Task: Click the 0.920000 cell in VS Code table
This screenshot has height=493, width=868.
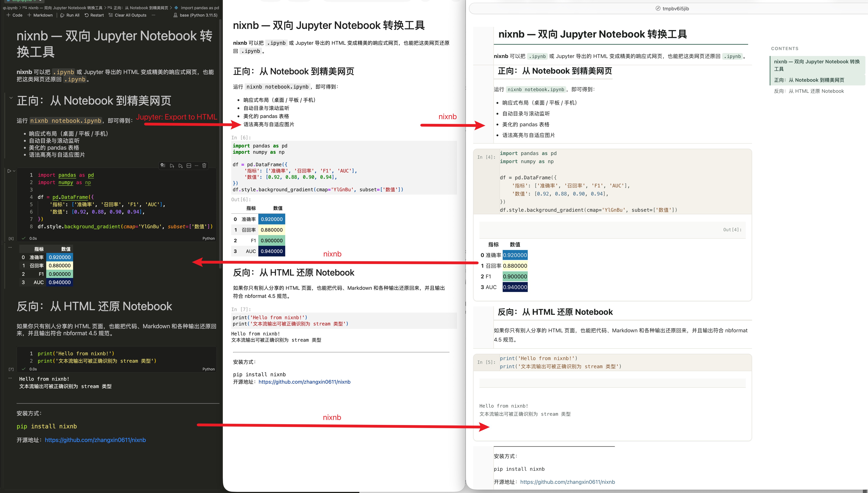Action: coord(60,257)
